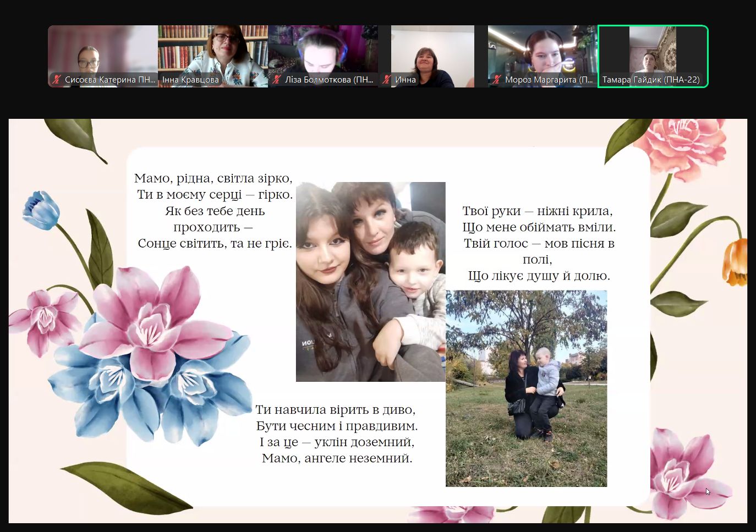
Task: Click the blue tulip illustration on the left
Action: [x=41, y=210]
